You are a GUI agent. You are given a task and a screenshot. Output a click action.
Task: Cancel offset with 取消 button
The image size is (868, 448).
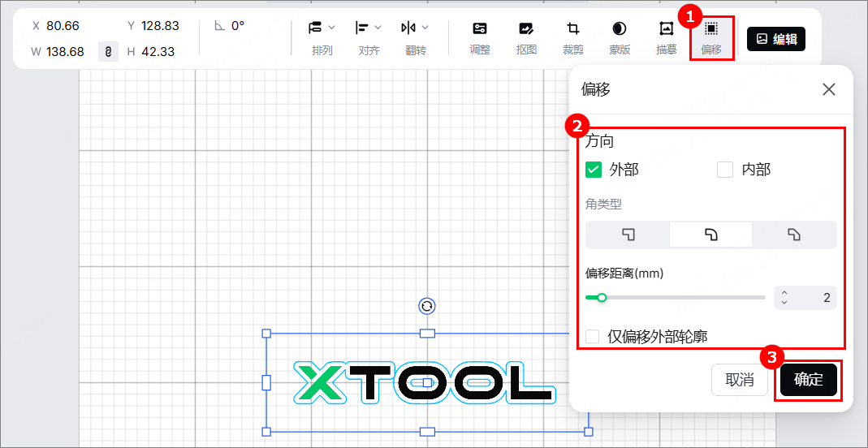740,380
